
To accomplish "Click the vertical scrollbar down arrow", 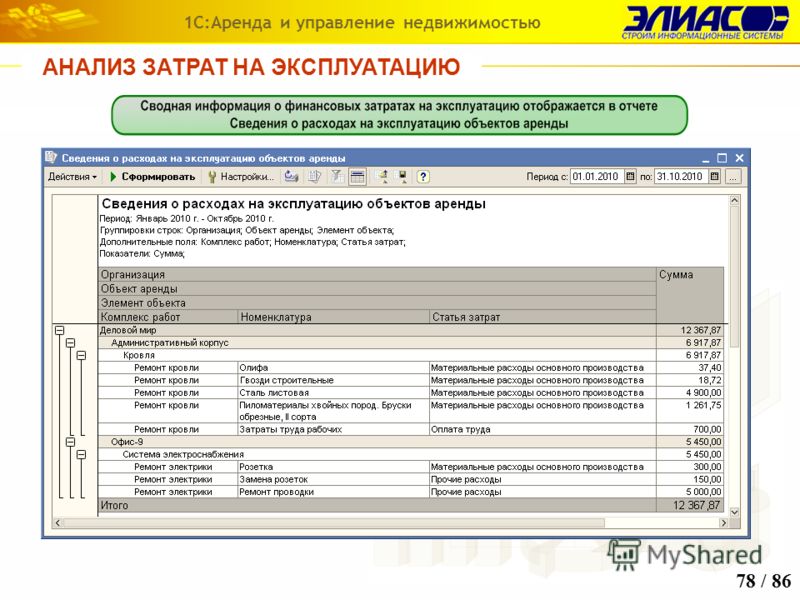I will (735, 512).
